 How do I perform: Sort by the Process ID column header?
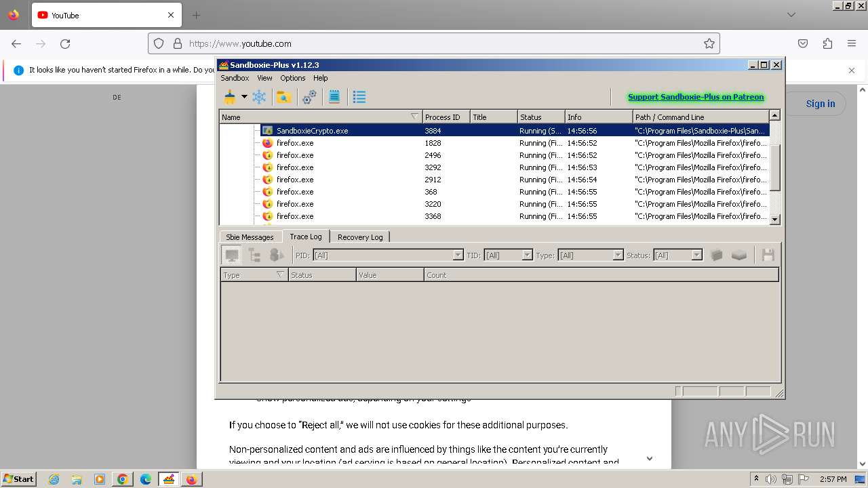pyautogui.click(x=446, y=117)
